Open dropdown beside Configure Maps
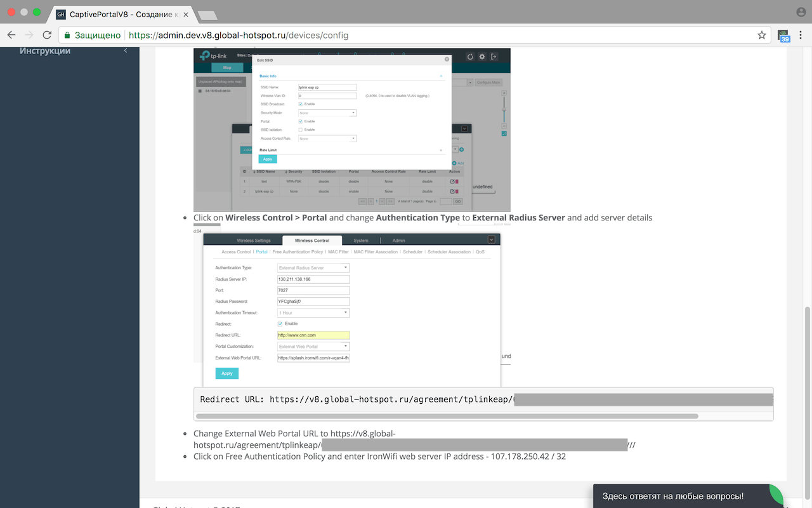The width and height of the screenshot is (812, 508). click(470, 83)
